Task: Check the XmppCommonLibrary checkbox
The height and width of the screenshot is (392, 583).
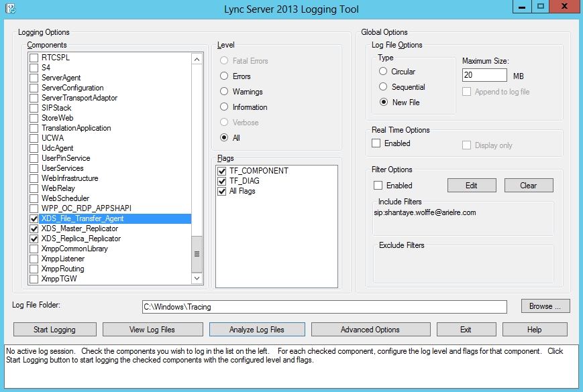Action: pyautogui.click(x=34, y=249)
